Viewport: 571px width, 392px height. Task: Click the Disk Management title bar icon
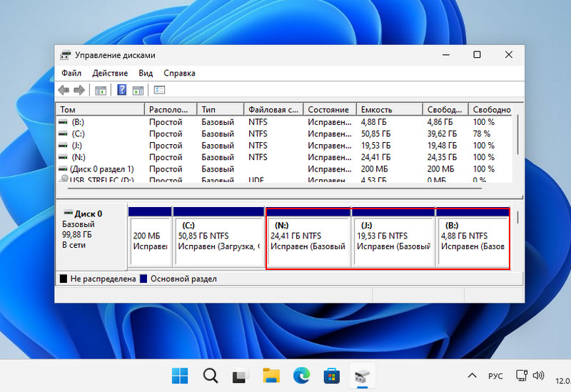point(66,55)
